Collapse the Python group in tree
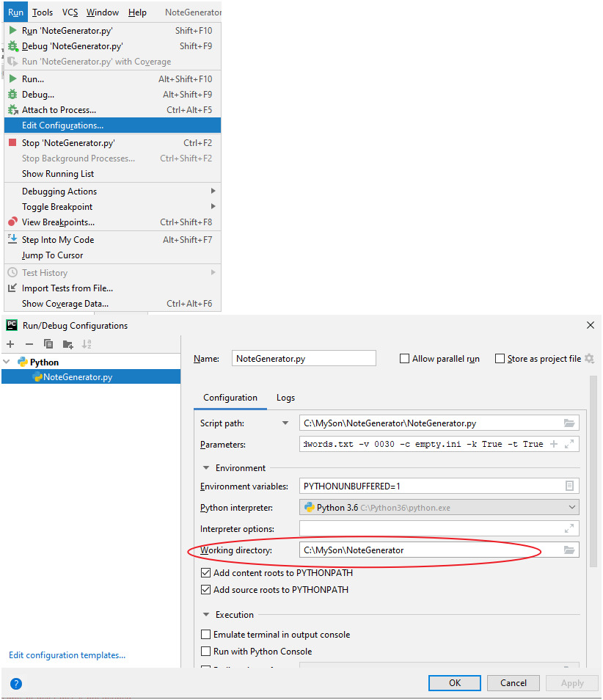Image resolution: width=603 pixels, height=700 pixels. (7, 362)
